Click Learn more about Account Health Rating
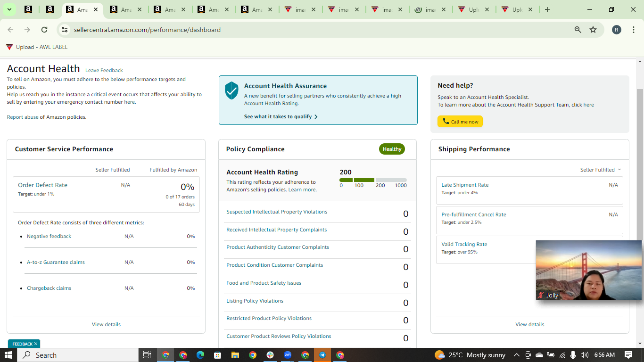644x362 pixels. [x=302, y=189]
